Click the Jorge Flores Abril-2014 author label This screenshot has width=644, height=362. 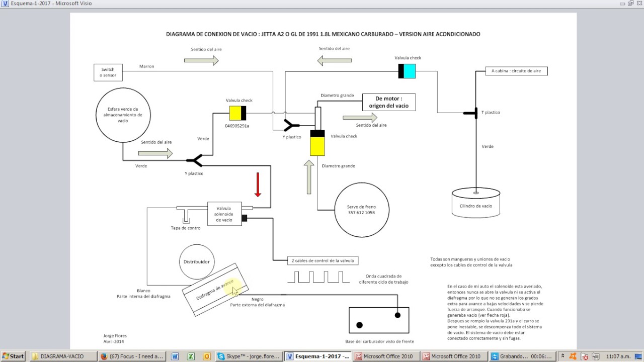pyautogui.click(x=115, y=338)
